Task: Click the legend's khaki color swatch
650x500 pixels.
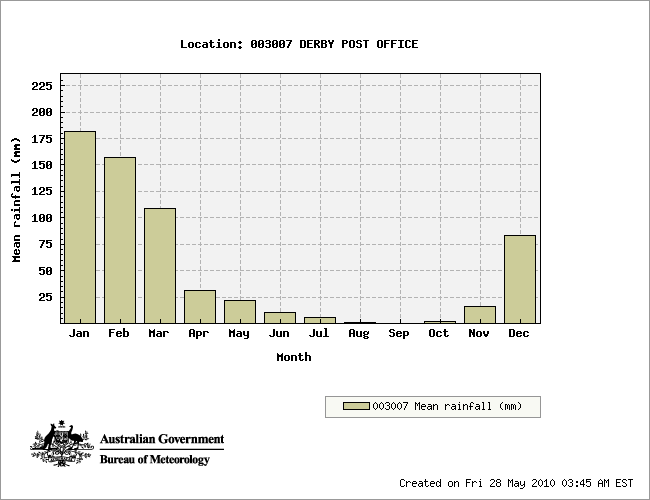Action: tap(356, 406)
